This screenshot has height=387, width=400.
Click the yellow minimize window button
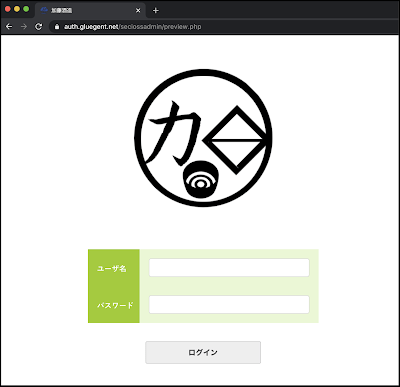click(x=17, y=9)
